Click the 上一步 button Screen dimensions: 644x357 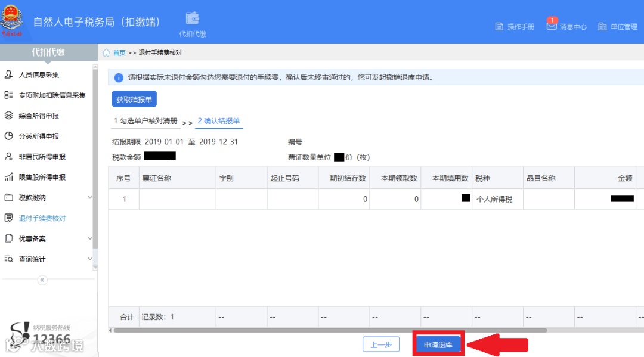pyautogui.click(x=381, y=344)
